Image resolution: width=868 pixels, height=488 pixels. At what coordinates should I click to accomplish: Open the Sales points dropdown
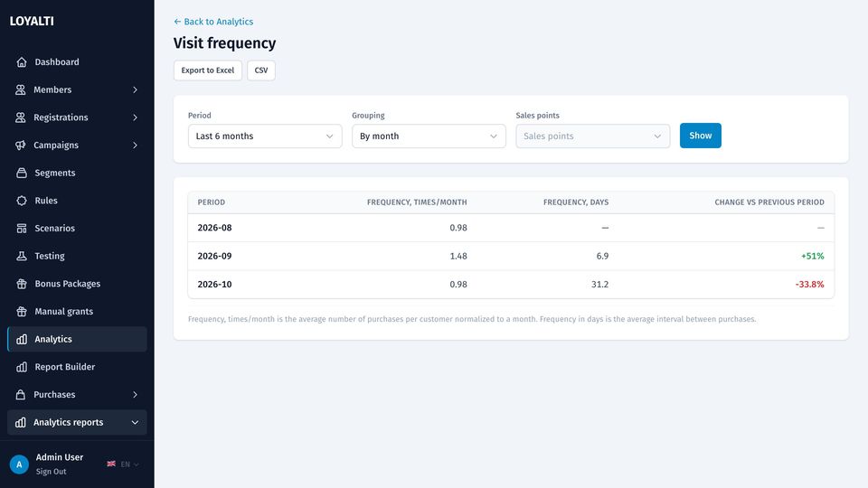point(593,136)
